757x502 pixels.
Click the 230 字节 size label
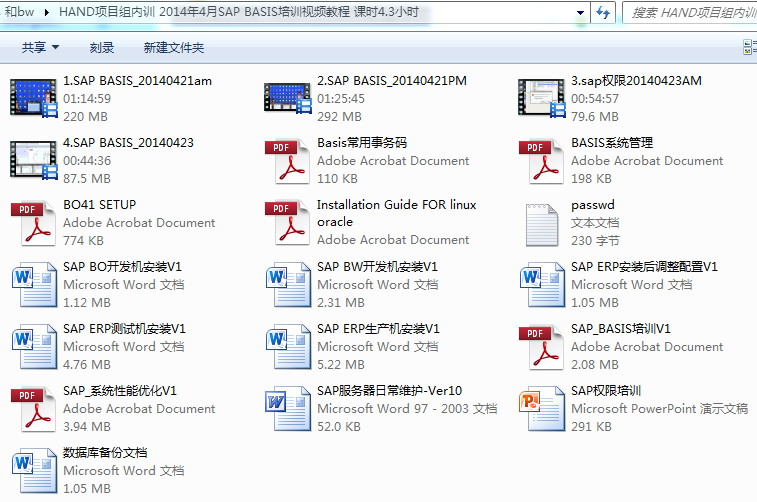(x=595, y=240)
